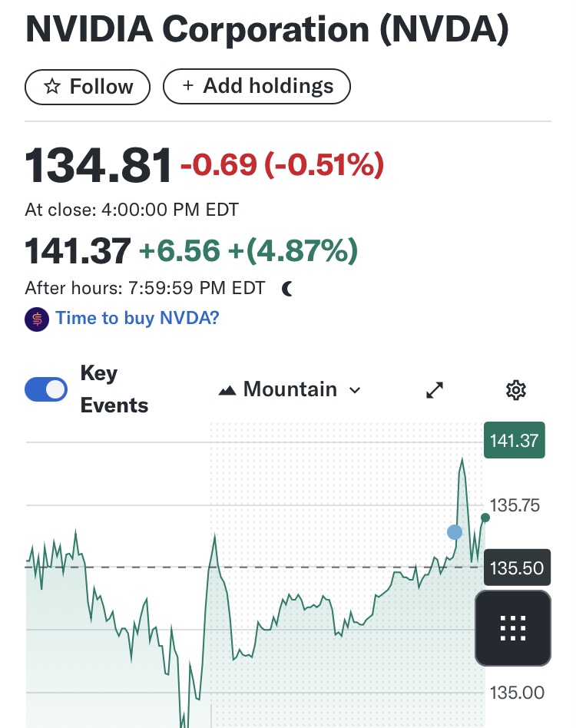Image resolution: width=576 pixels, height=728 pixels.
Task: Click the star icon in Follow
Action: 52,87
